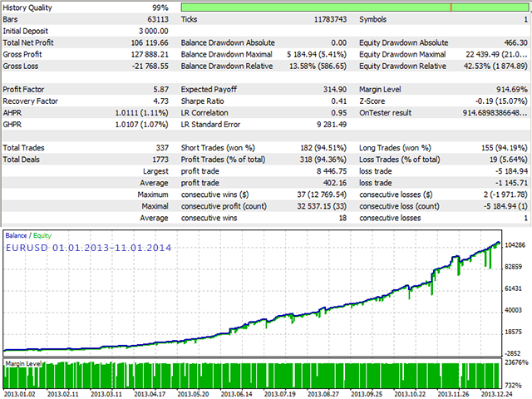This screenshot has width=532, height=399.
Task: Click the 2013.01.02 date axis label
Action: (x=22, y=394)
